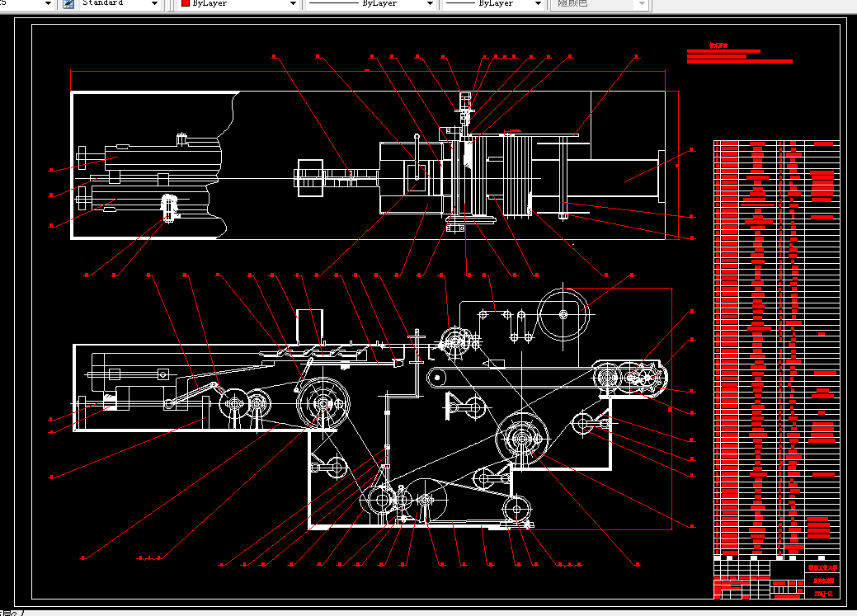Select the large pulley wheel at upper right

(563, 315)
